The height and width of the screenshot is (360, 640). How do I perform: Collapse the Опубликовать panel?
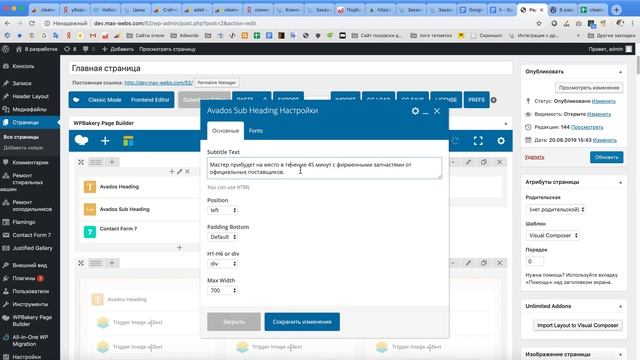click(x=620, y=72)
